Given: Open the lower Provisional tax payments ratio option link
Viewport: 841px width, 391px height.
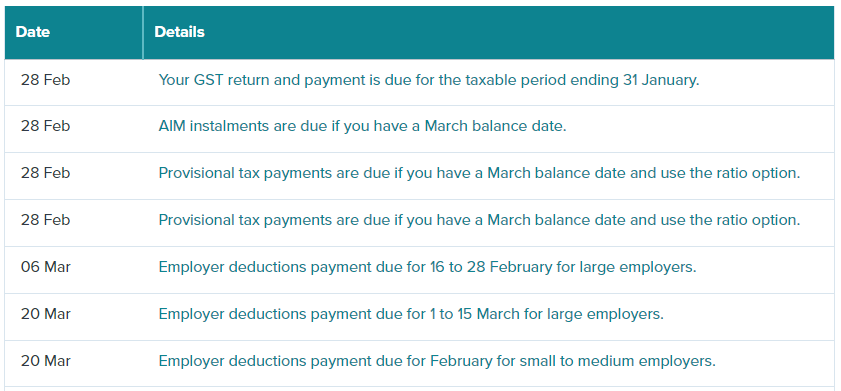Looking at the screenshot, I should coord(479,220).
